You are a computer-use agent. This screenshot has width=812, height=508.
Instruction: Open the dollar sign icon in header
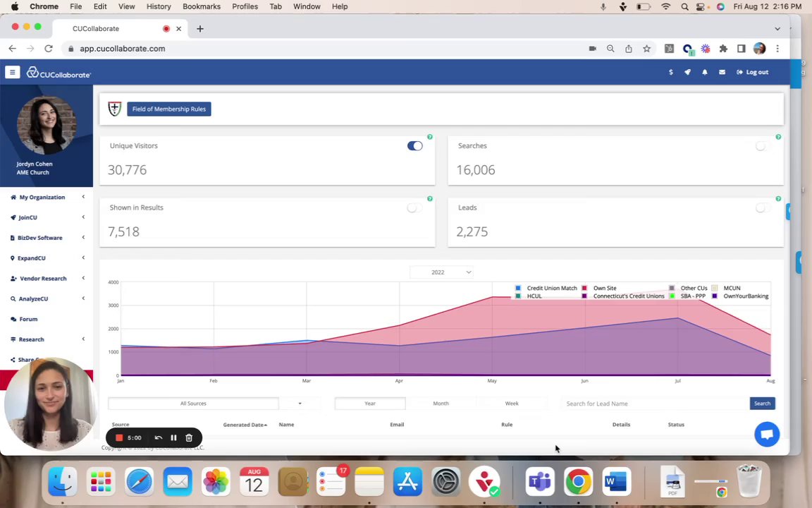[670, 72]
